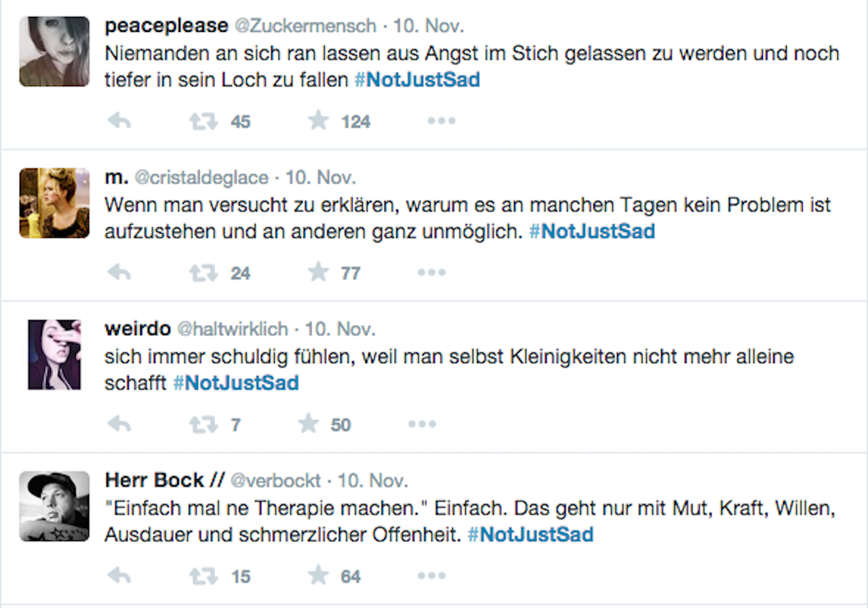This screenshot has width=868, height=608.
Task: Favorite the @cristaldeglace tweet with 77 stars
Action: click(x=318, y=273)
